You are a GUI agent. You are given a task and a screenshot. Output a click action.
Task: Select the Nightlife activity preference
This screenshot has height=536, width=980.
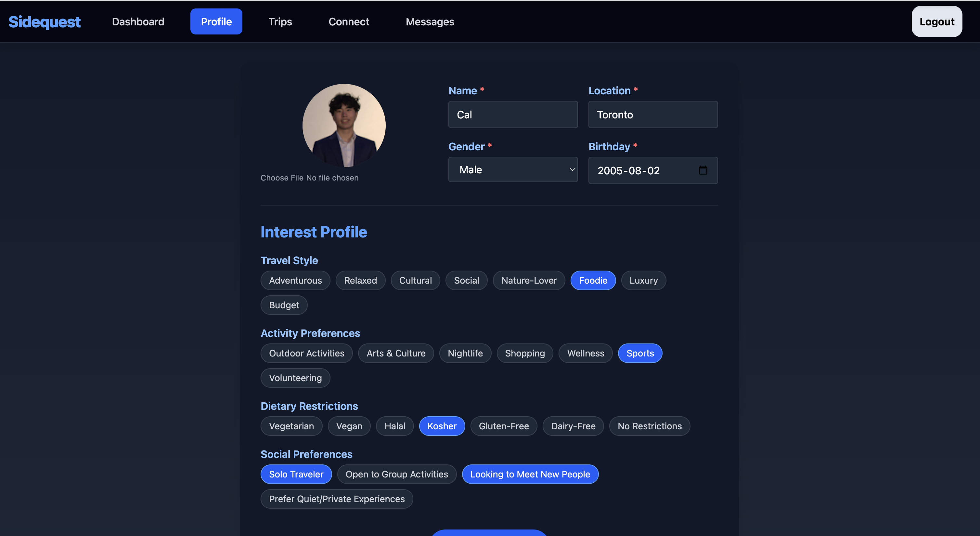(465, 353)
